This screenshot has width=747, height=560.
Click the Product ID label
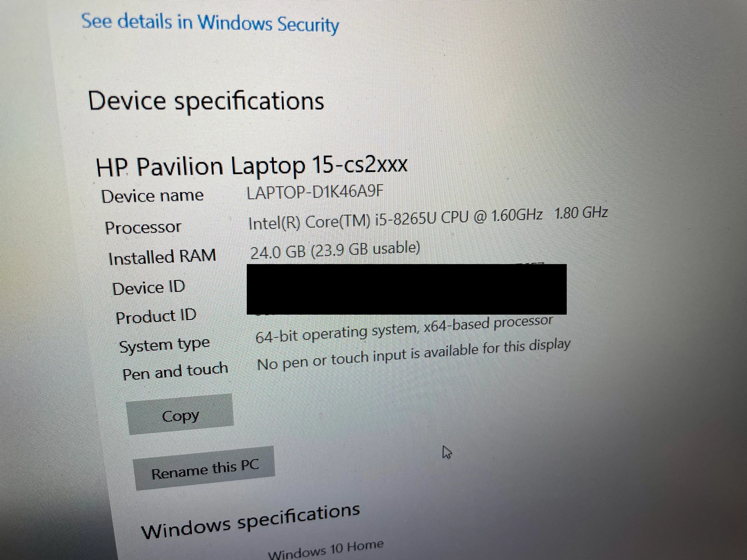click(x=156, y=317)
